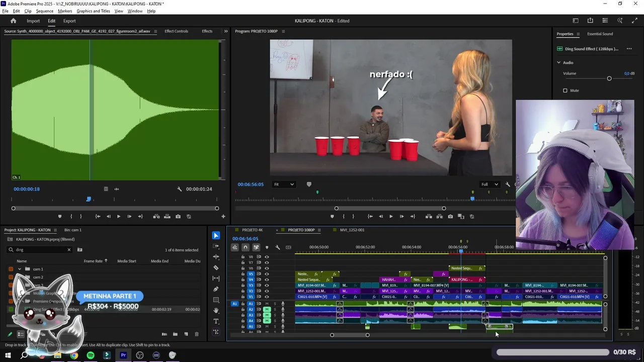Step forward one frame in Program monitor
This screenshot has height=362, width=644.
click(401, 216)
